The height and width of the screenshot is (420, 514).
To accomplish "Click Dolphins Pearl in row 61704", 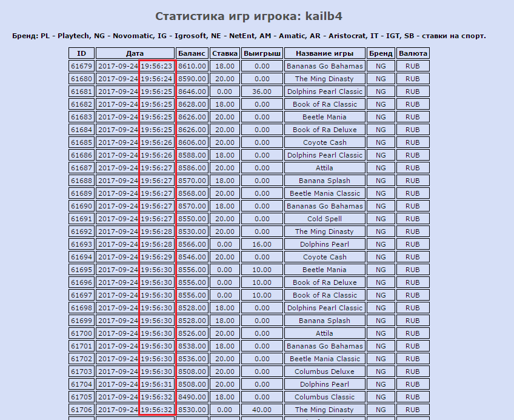I will pos(325,384).
